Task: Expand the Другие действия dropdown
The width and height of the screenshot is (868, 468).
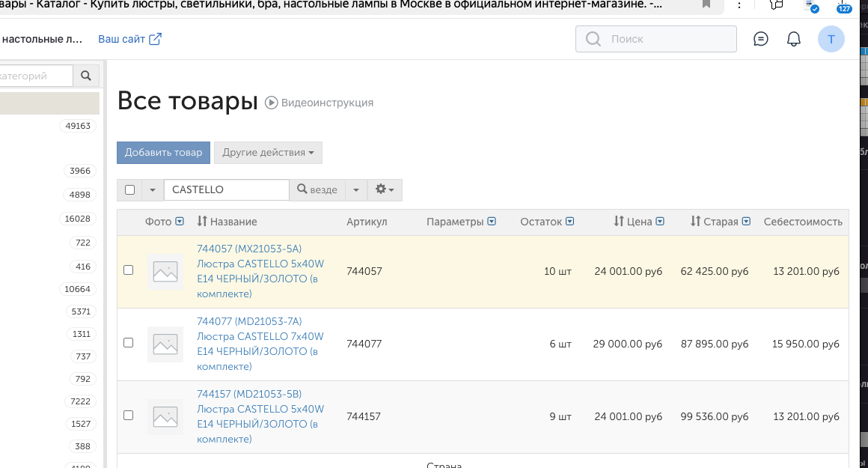Action: (268, 153)
